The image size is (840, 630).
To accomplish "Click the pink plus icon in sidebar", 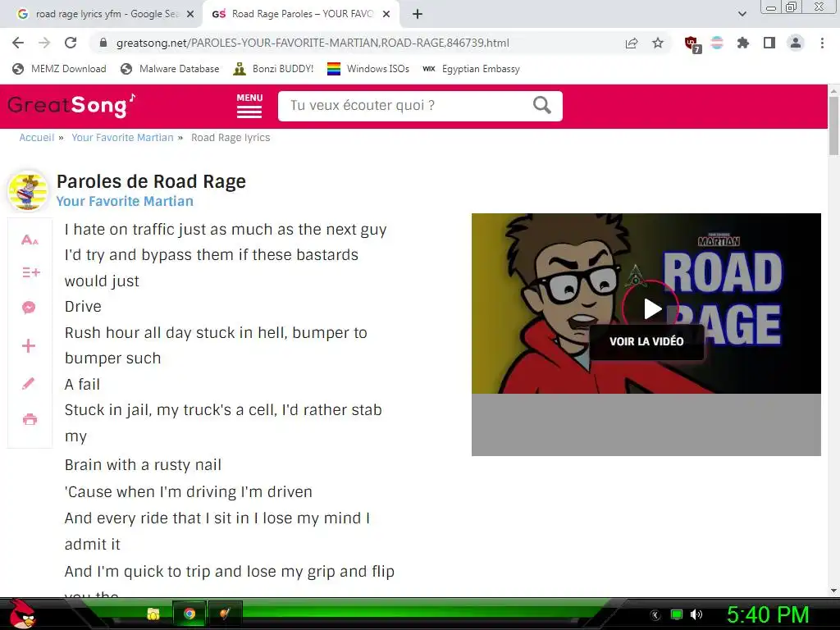I will pos(29,345).
